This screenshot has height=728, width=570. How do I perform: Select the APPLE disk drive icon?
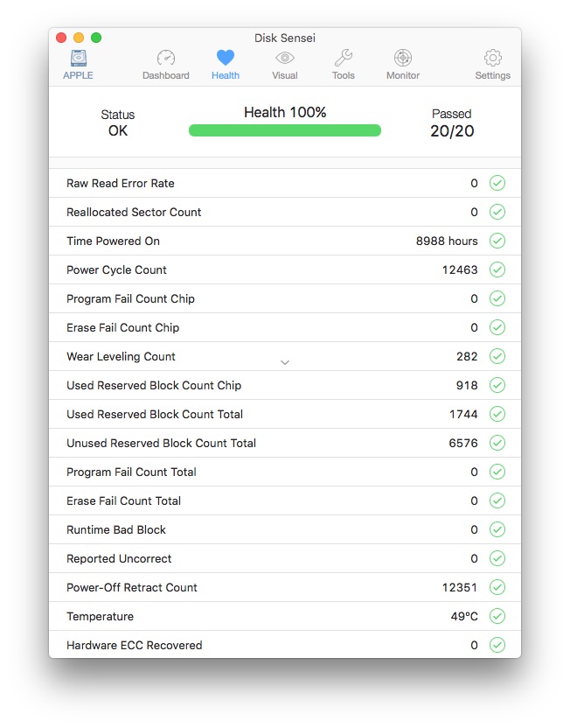(x=79, y=59)
